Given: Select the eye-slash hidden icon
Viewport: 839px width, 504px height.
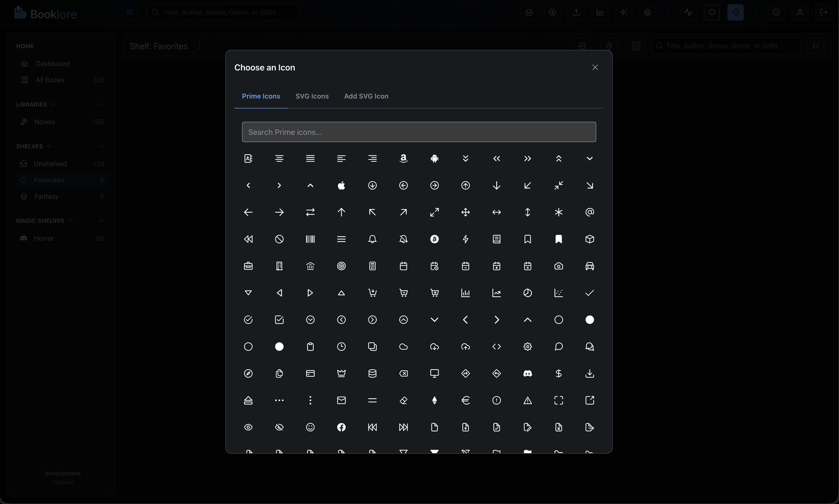Looking at the screenshot, I should pos(279,427).
